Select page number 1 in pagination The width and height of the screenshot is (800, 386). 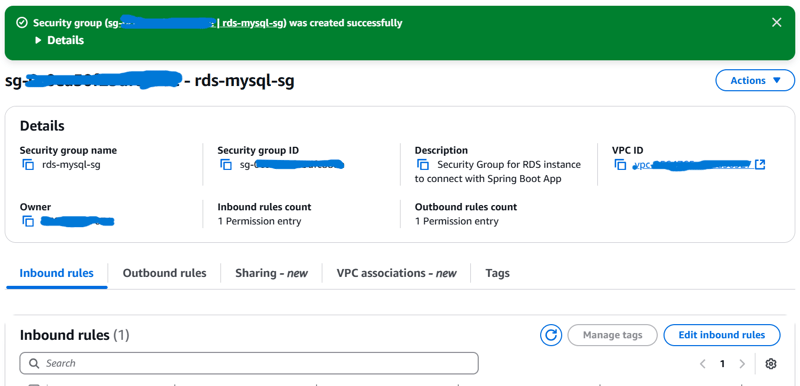click(x=722, y=364)
